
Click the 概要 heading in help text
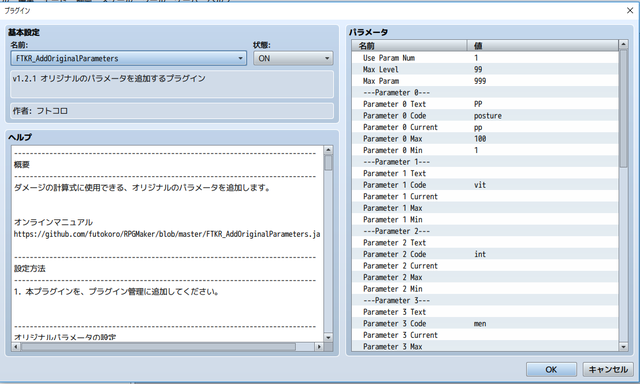coord(22,164)
